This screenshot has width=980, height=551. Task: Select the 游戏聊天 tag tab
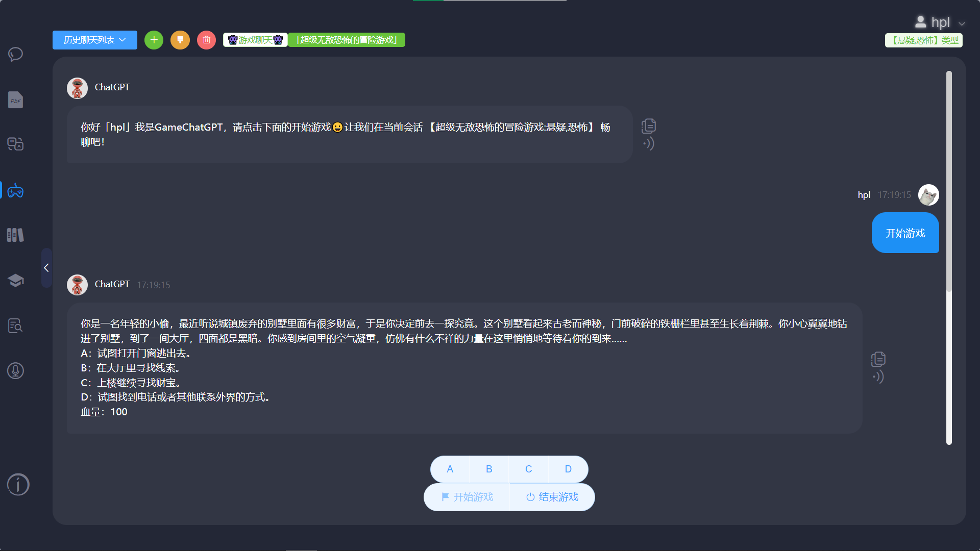pyautogui.click(x=255, y=40)
